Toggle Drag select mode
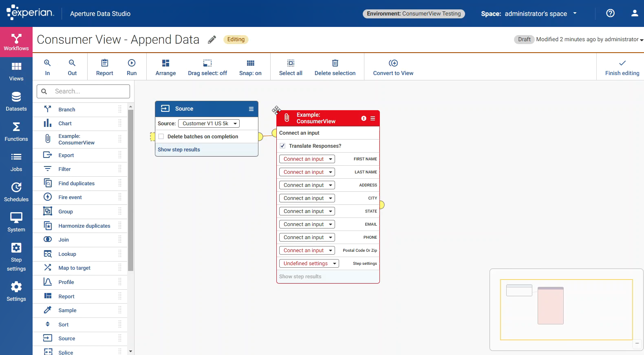644x355 pixels. click(207, 67)
